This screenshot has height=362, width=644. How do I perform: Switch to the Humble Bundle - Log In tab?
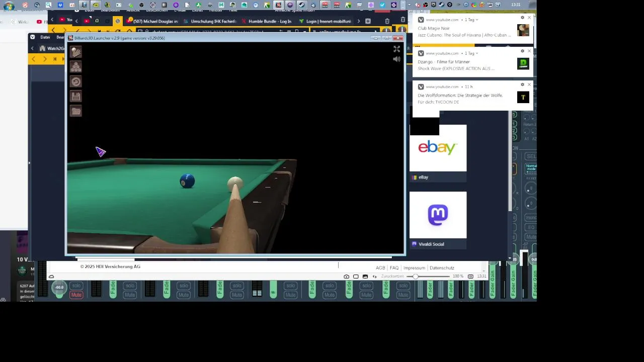[x=267, y=21]
